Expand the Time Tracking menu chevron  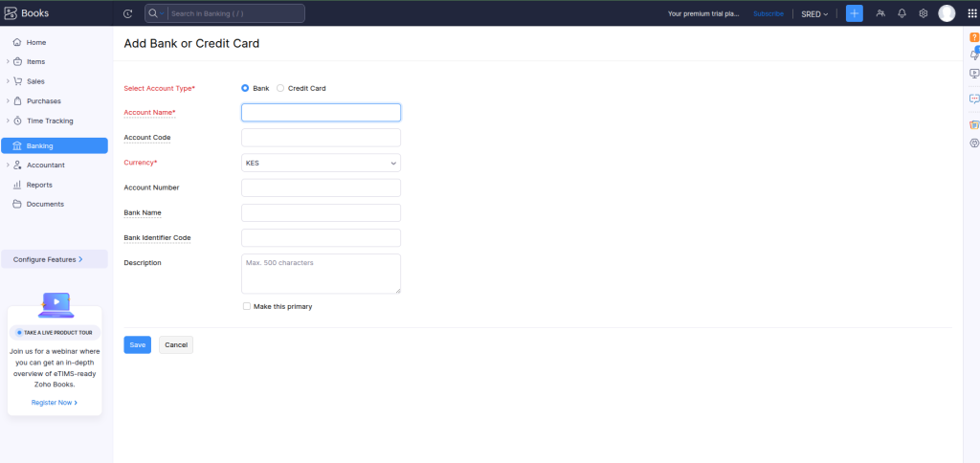pyautogui.click(x=8, y=121)
